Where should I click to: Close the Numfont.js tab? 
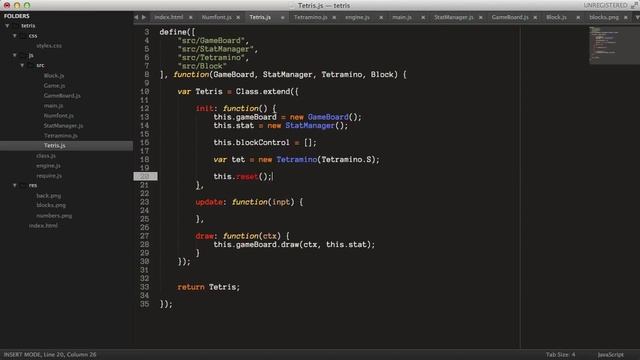238,18
